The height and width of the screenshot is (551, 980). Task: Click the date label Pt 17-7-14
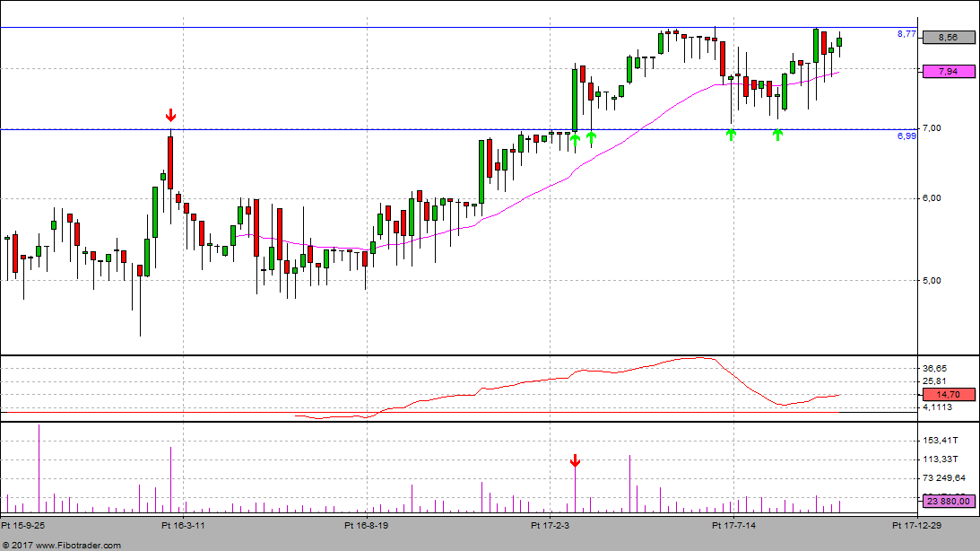pyautogui.click(x=733, y=525)
